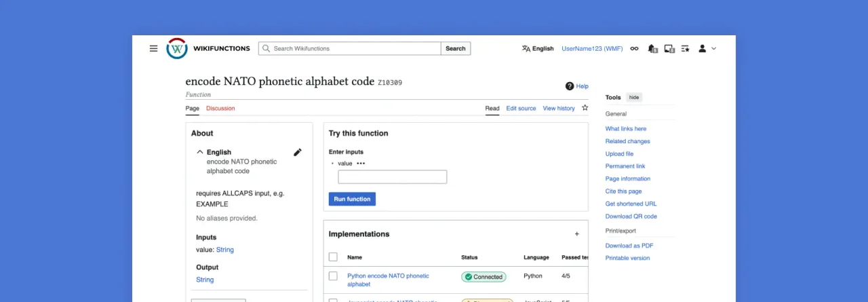Add an implementation with plus icon
Image resolution: width=868 pixels, height=302 pixels.
(x=577, y=234)
